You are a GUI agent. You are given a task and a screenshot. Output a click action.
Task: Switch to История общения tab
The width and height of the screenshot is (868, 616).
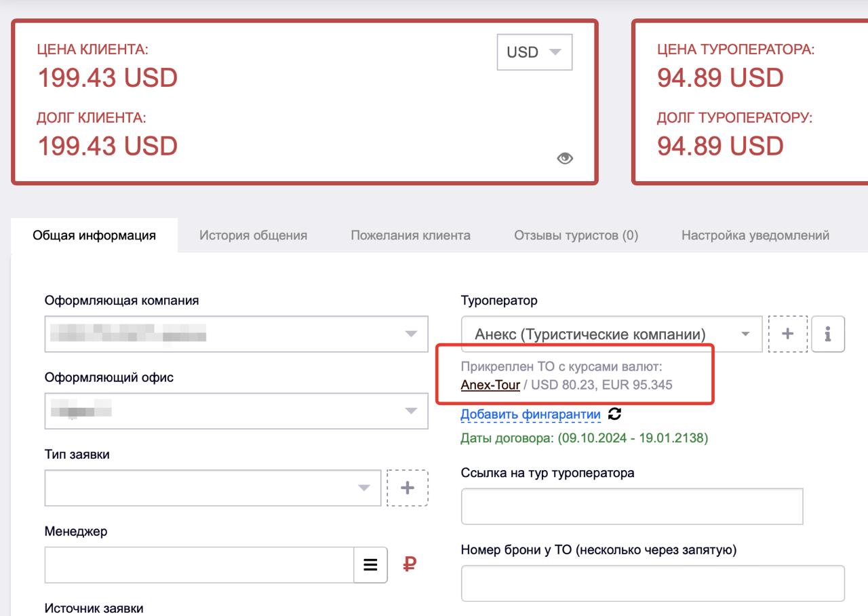pos(253,235)
